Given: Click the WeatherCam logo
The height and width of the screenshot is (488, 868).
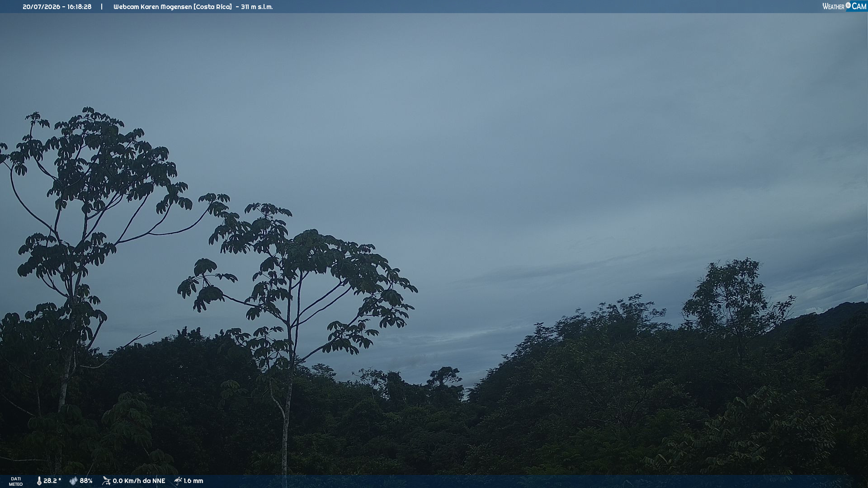Looking at the screenshot, I should coord(844,6).
